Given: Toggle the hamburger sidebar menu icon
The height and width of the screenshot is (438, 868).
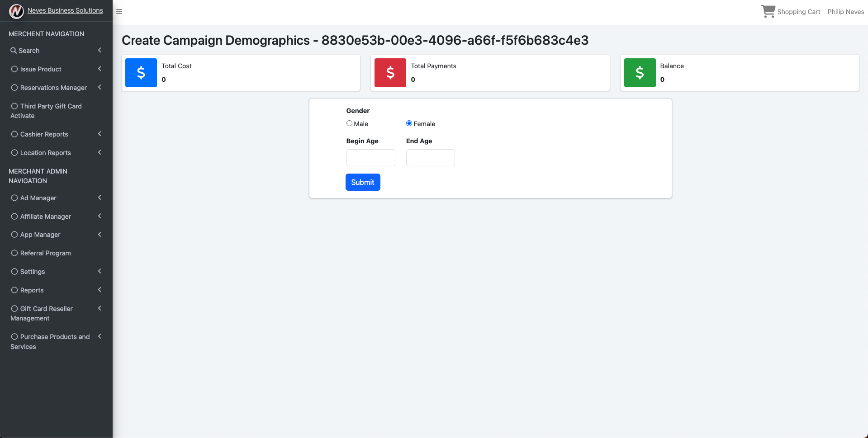Looking at the screenshot, I should tap(119, 12).
